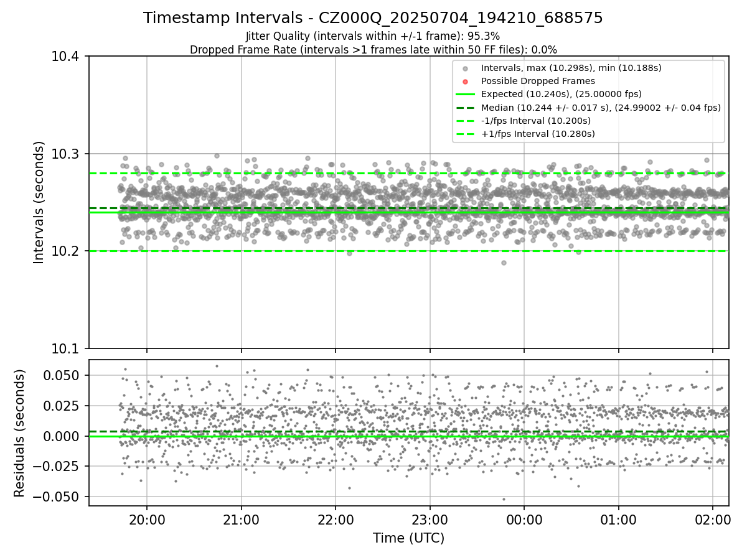Click legend entry "+1/fps Interval (10.280s)"

pyautogui.click(x=538, y=134)
